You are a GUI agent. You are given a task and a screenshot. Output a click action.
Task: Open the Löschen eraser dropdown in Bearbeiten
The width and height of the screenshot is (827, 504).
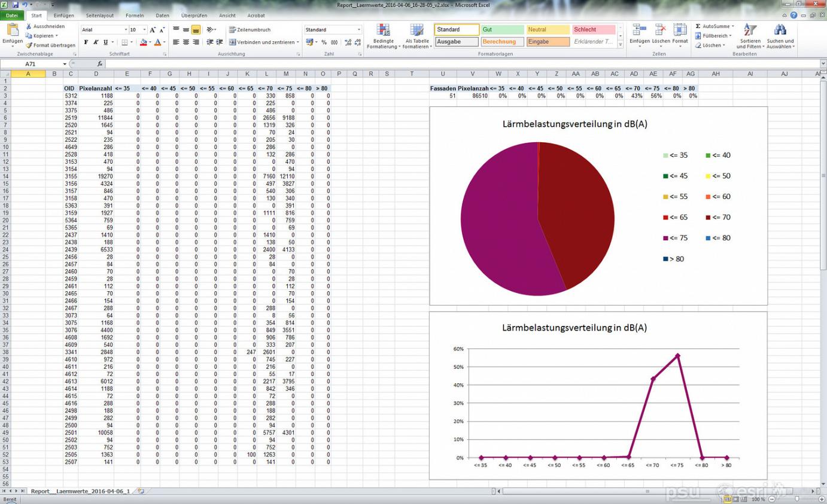pyautogui.click(x=711, y=45)
